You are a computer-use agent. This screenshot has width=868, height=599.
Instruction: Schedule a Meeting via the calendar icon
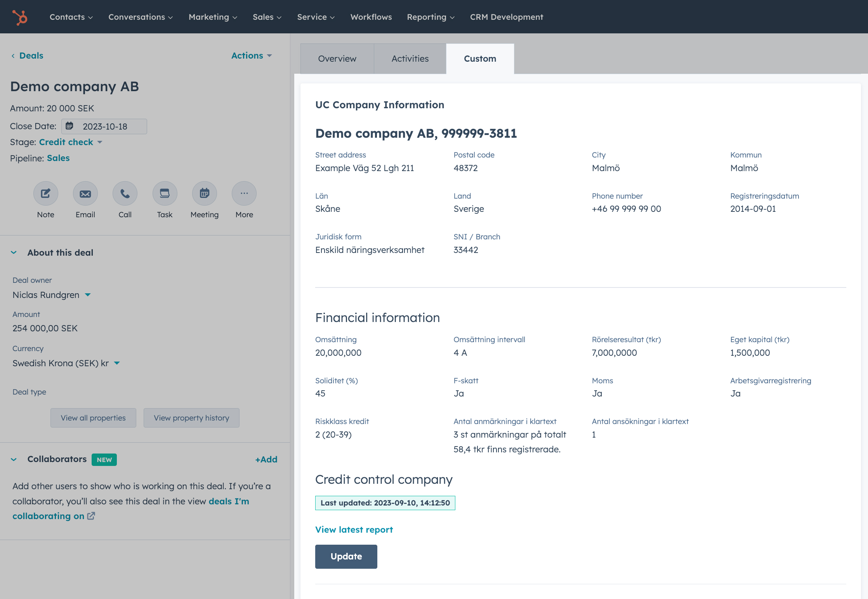(204, 194)
